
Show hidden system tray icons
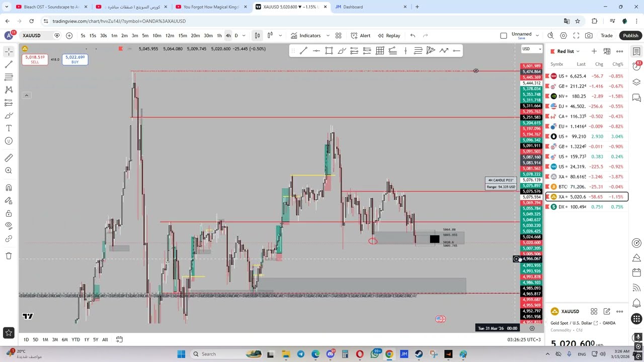tap(548, 354)
